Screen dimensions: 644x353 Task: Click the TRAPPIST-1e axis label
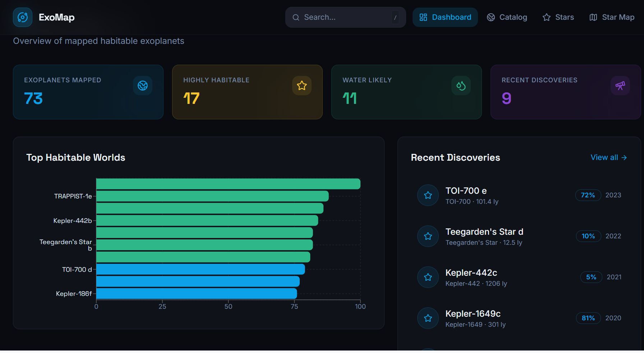click(73, 196)
